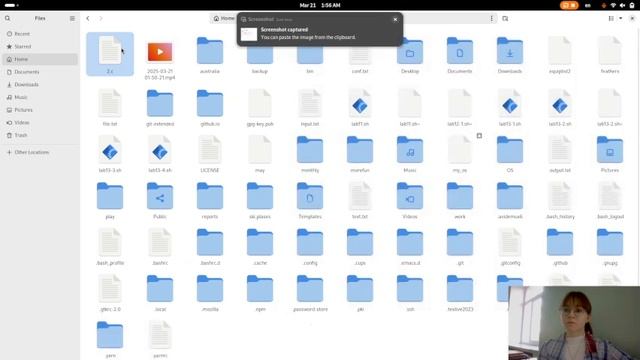
Task: Select the git-extended folder
Action: 160,103
